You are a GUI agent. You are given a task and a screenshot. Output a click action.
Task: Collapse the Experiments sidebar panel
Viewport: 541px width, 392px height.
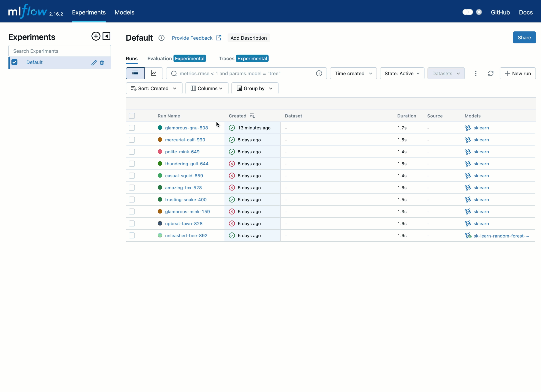106,36
